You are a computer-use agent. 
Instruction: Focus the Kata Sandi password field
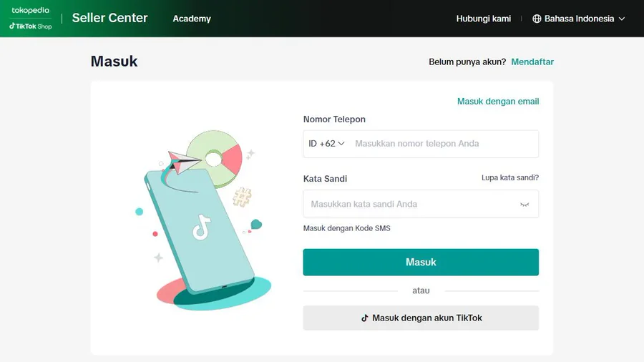(421, 204)
